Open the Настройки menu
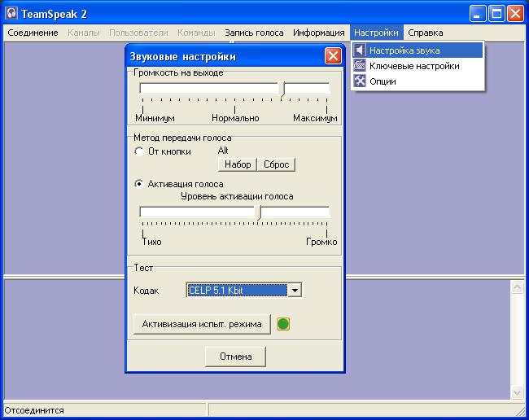Screen dimensions: 529x420 pyautogui.click(x=376, y=33)
